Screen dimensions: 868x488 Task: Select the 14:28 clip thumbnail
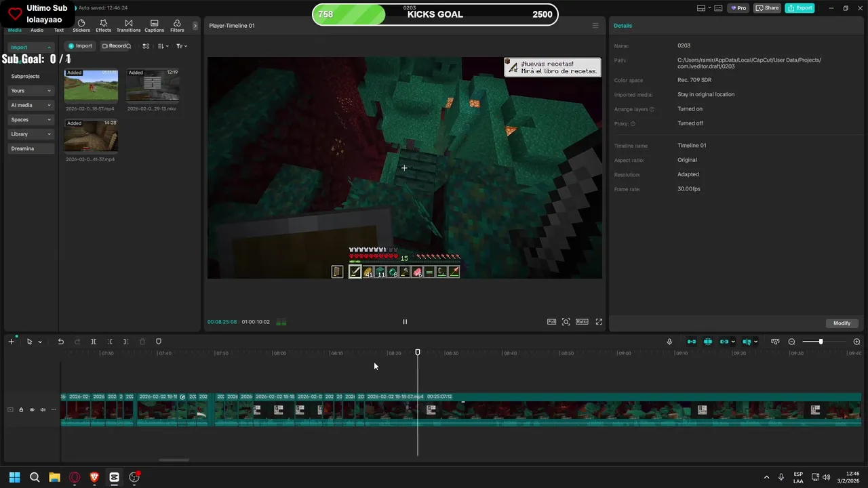[x=91, y=136]
